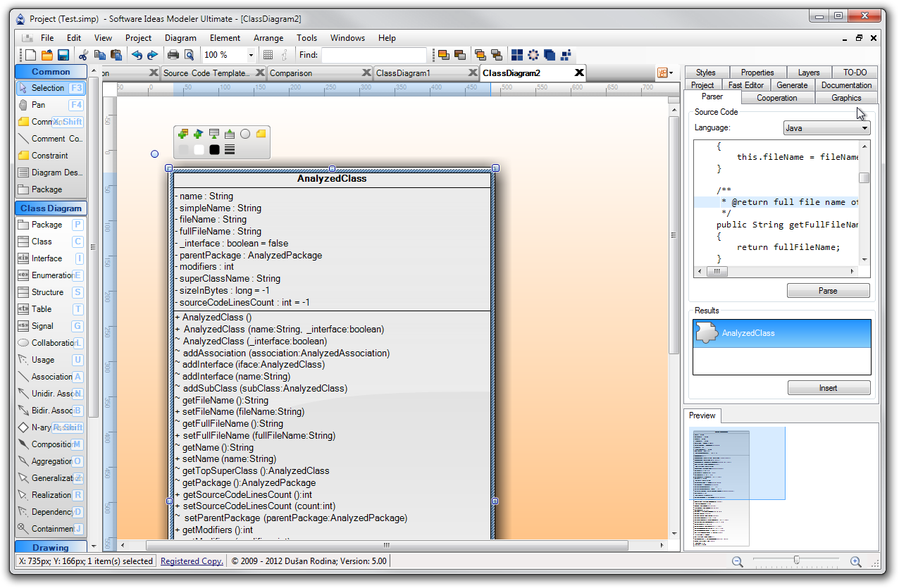899x588 pixels.
Task: Pick the black color swatch in floating toolbar
Action: pos(214,149)
